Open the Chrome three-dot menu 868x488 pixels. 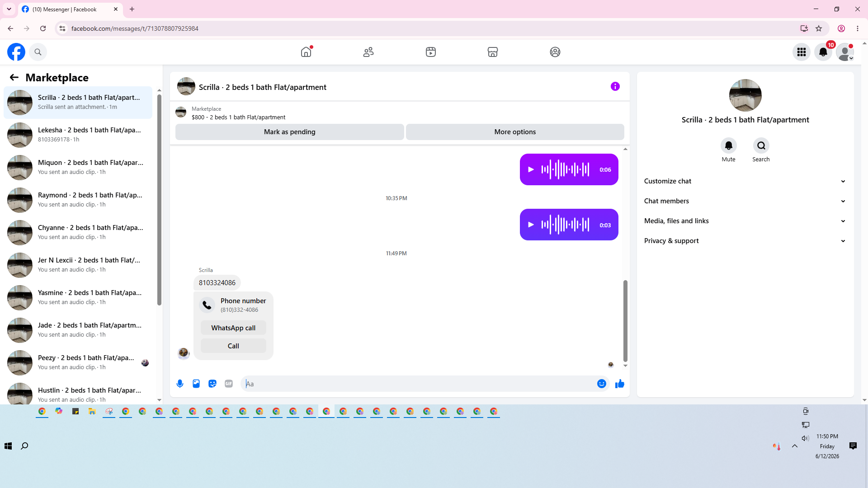858,28
